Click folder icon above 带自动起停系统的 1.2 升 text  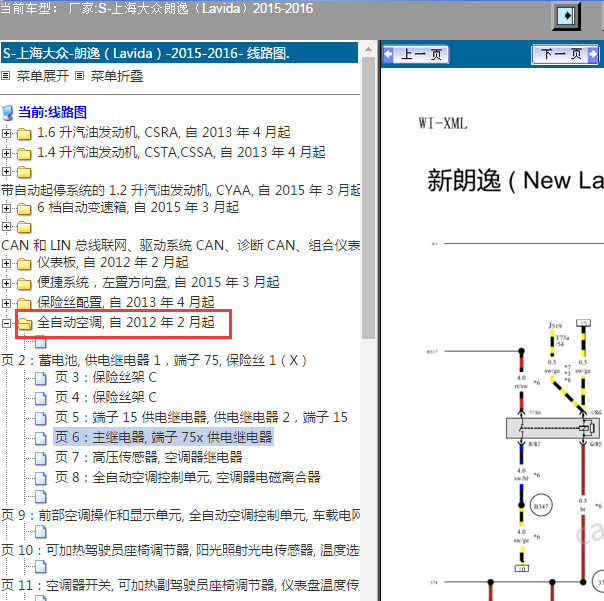point(24,172)
